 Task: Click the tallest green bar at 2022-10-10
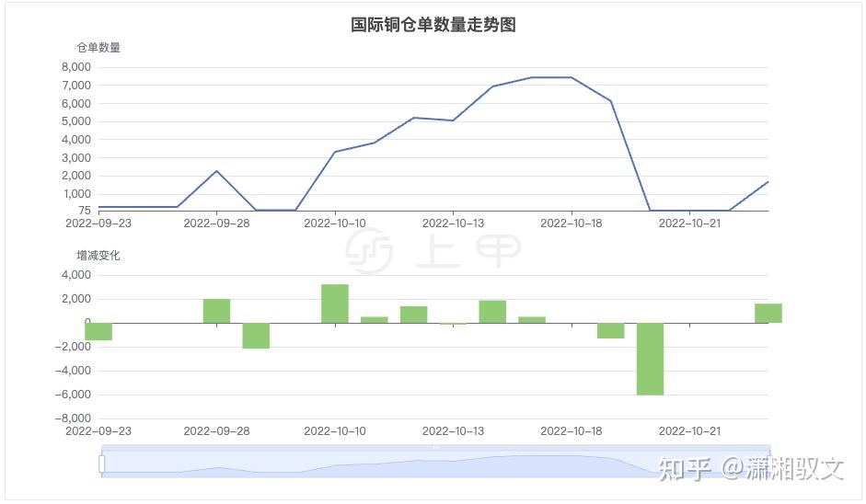click(335, 304)
